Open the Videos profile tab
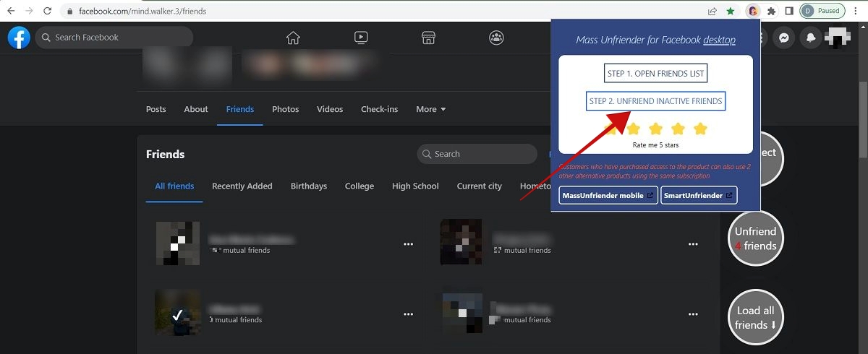The width and height of the screenshot is (868, 354). pos(330,109)
